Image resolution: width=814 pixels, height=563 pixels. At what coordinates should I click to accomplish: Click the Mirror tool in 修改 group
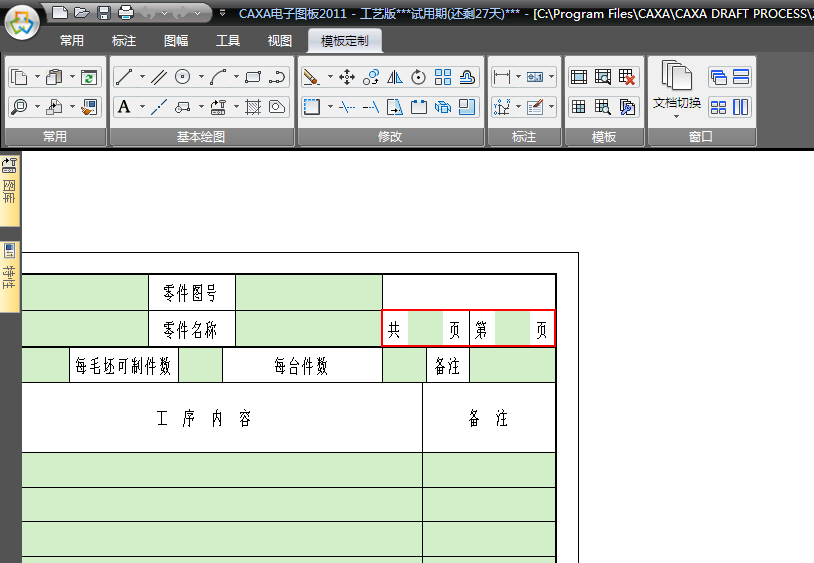pos(395,77)
